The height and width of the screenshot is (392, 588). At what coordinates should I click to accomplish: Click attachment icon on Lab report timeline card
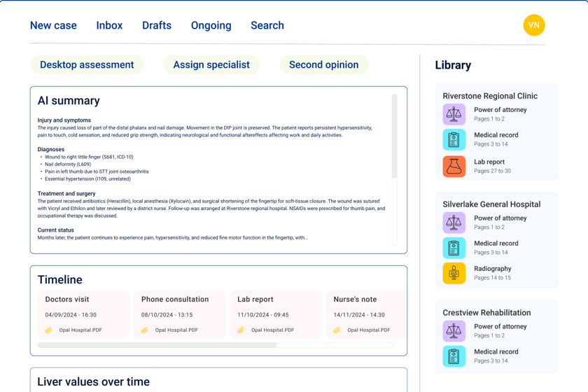tap(240, 330)
